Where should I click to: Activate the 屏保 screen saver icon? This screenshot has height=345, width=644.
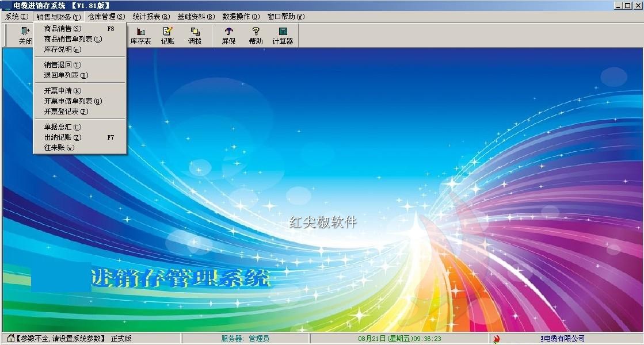coord(229,35)
